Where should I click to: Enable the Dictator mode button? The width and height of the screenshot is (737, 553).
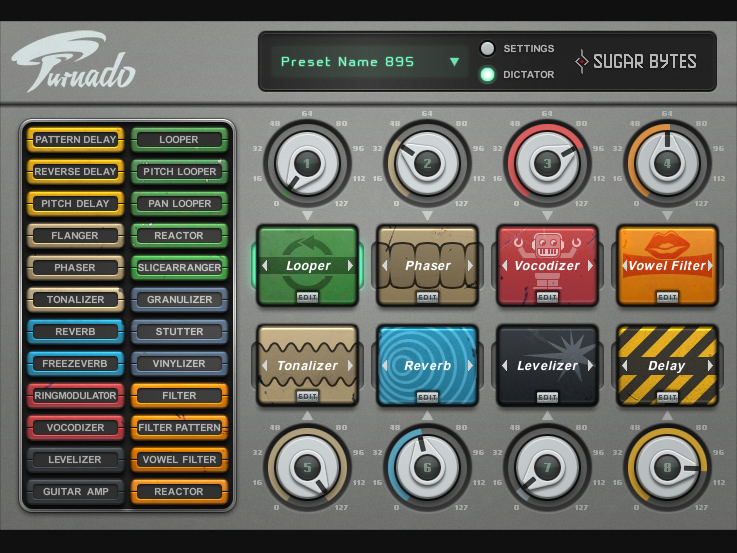[x=487, y=74]
